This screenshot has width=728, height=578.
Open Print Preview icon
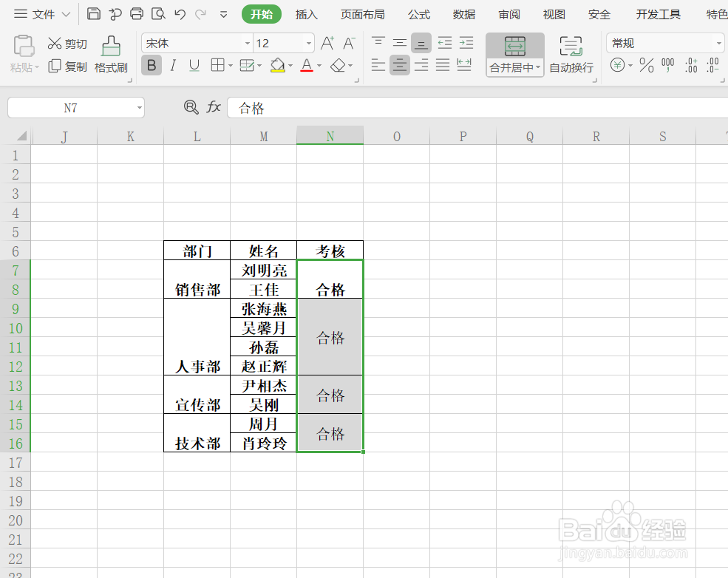point(158,14)
